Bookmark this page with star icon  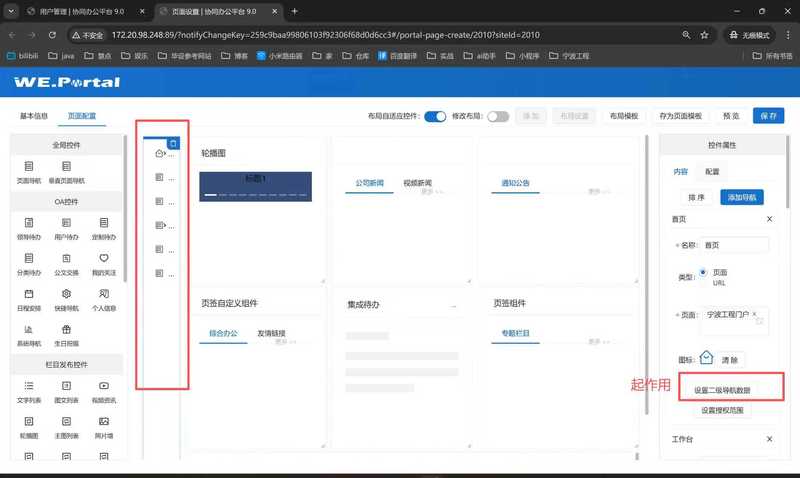pyautogui.click(x=705, y=35)
